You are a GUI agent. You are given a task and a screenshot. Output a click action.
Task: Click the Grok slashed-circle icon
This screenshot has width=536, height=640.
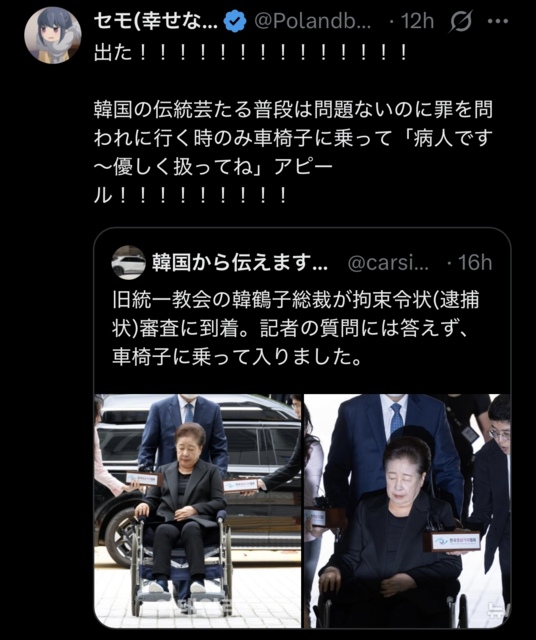click(x=461, y=21)
